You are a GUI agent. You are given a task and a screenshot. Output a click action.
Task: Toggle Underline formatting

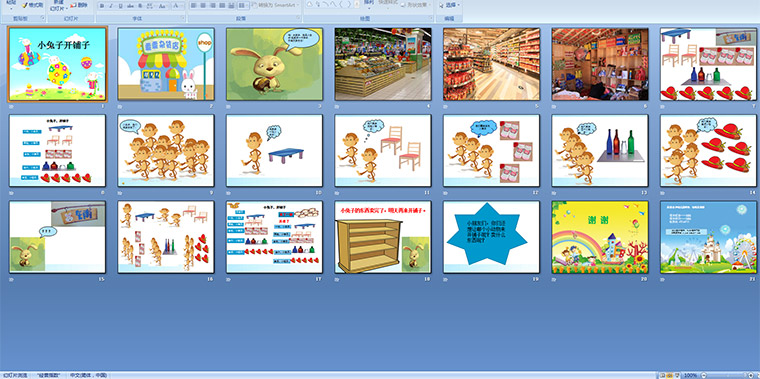[x=120, y=6]
